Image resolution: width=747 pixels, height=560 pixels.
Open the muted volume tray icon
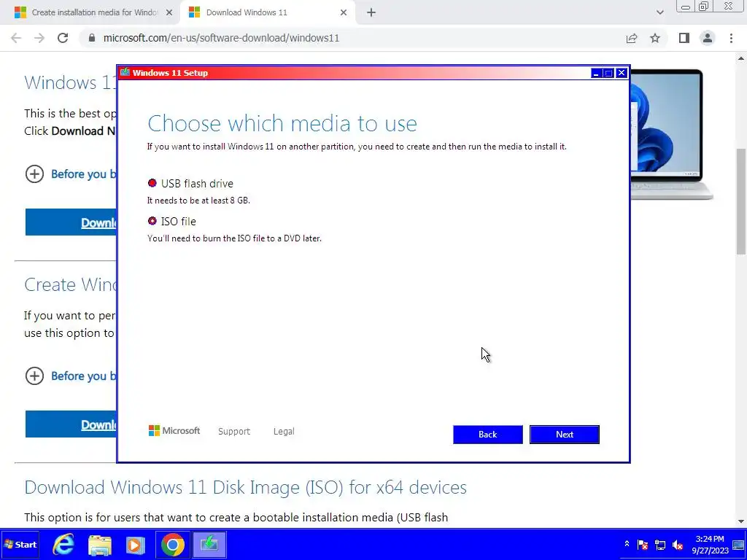pyautogui.click(x=678, y=545)
